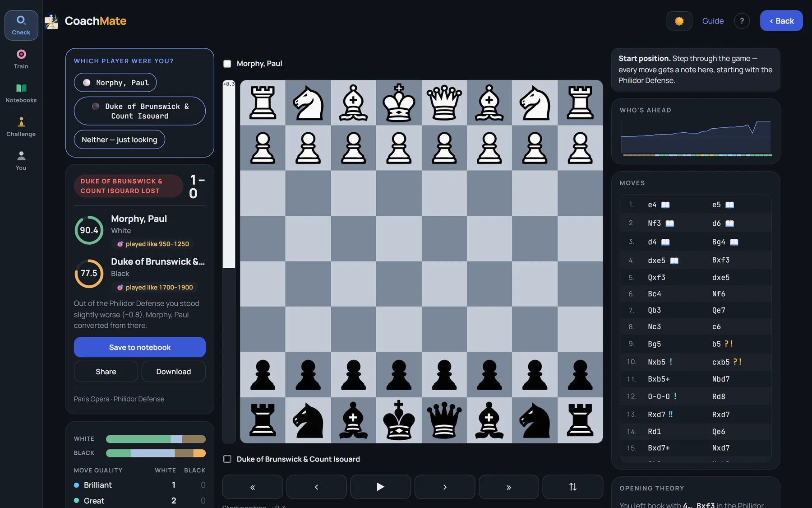Choose Neither — just looking
Viewport: 812px width, 508px height.
120,140
